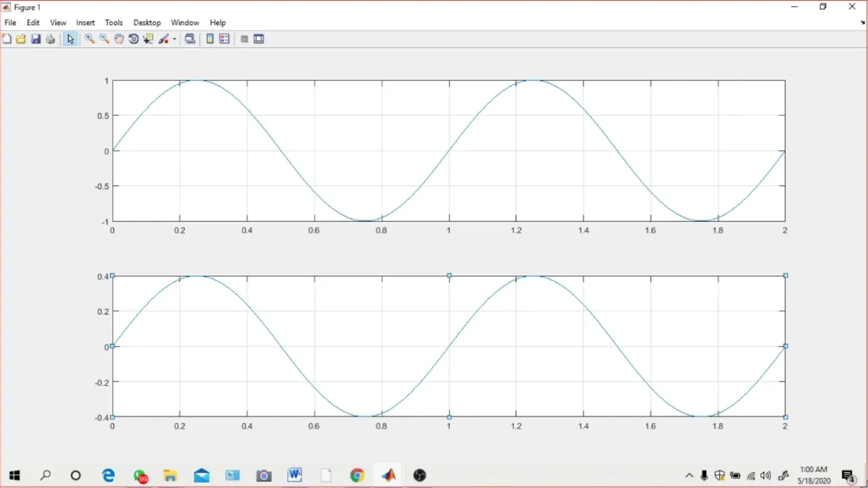Open the Window menu
The height and width of the screenshot is (488, 868).
pos(185,22)
